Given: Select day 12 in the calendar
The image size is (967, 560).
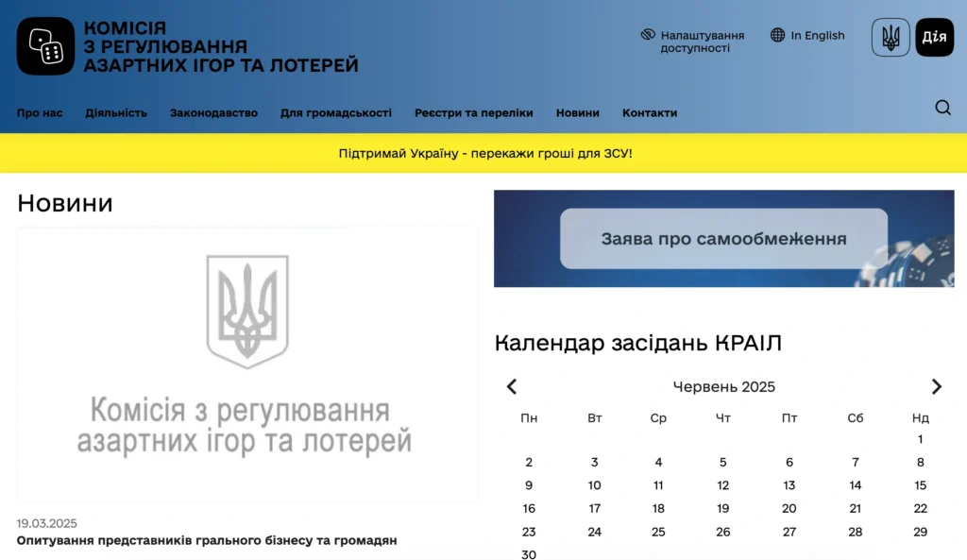Looking at the screenshot, I should pos(722,485).
